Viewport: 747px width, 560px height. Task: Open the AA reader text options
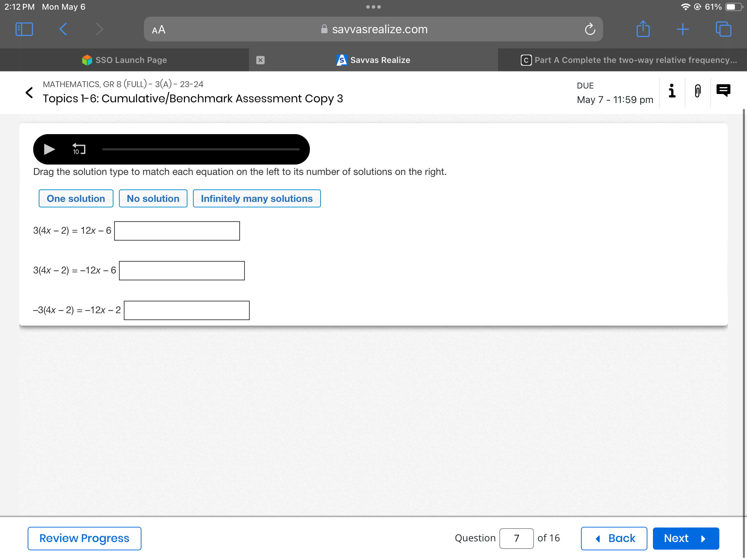coord(159,30)
